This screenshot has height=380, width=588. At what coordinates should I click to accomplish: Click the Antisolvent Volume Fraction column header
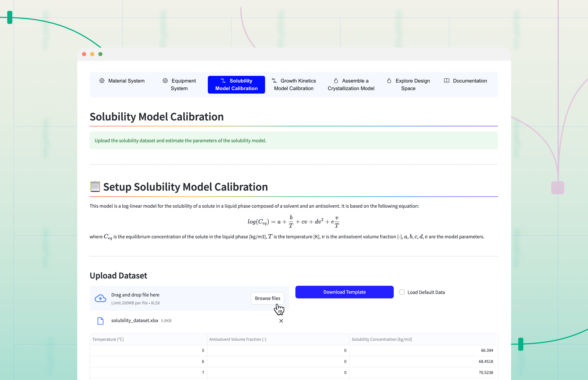(238, 339)
